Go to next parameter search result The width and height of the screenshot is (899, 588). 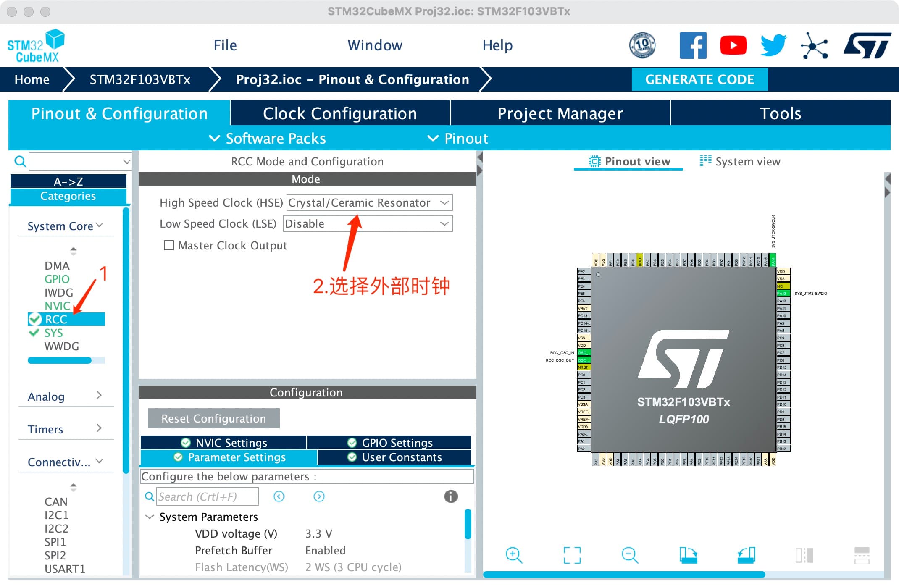pos(319,496)
